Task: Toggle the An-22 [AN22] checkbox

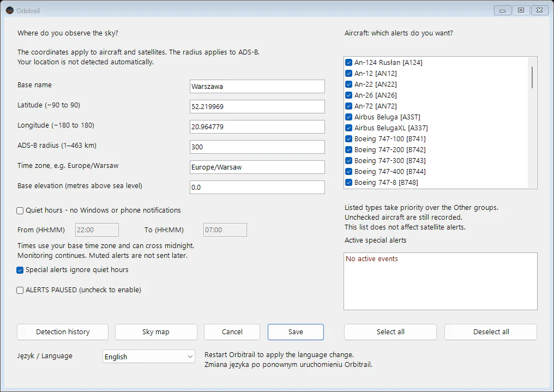Action: click(349, 85)
